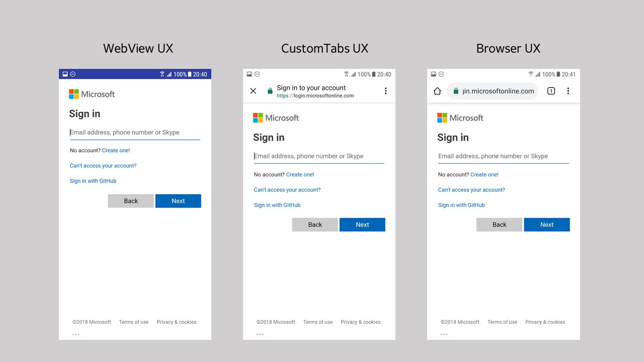Viewport: 644px width, 362px height.
Task: Click the WebView UX slide heading
Action: [138, 48]
